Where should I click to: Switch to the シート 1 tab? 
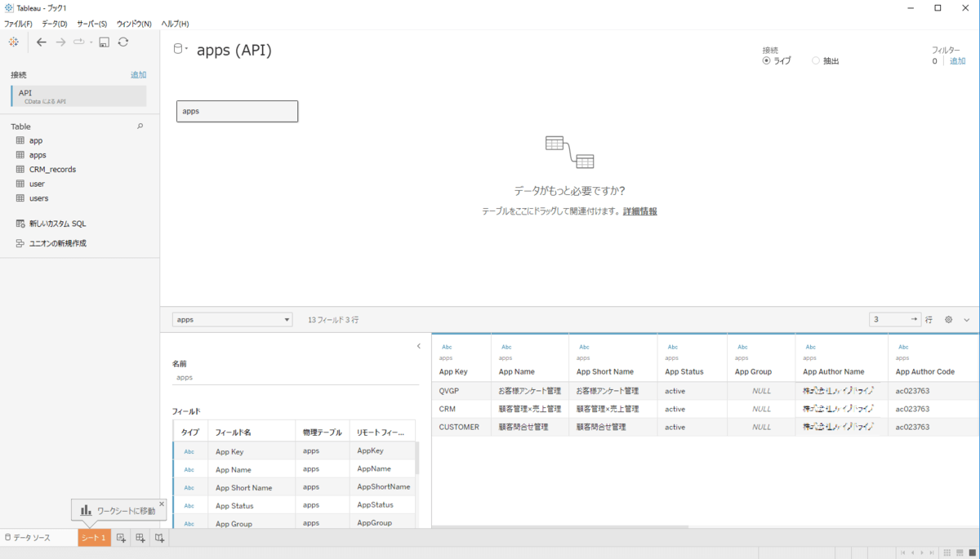coord(94,538)
